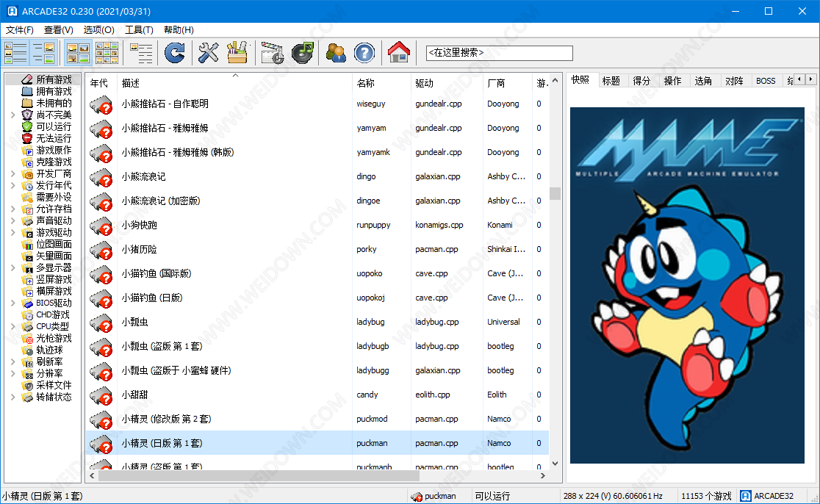Open the 帮助(H) menu

tap(179, 30)
